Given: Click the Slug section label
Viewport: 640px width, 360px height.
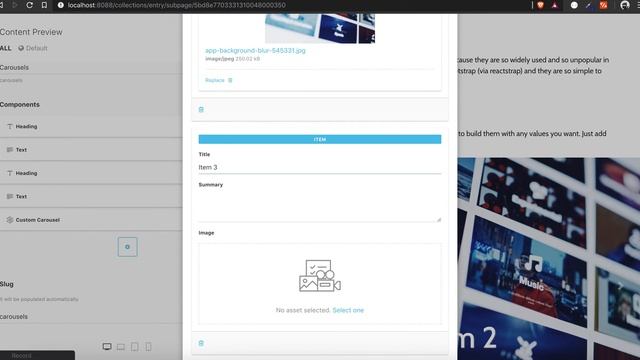Looking at the screenshot, I should pyautogui.click(x=7, y=284).
